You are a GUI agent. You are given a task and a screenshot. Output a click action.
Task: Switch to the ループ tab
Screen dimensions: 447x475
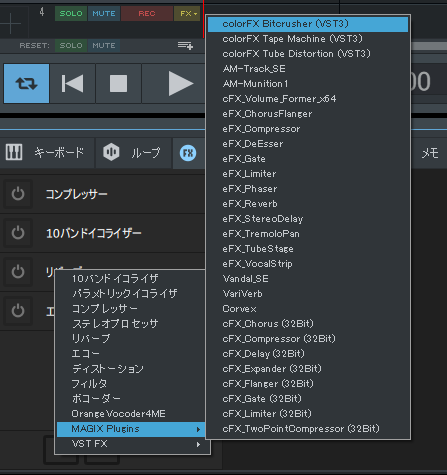click(x=133, y=153)
